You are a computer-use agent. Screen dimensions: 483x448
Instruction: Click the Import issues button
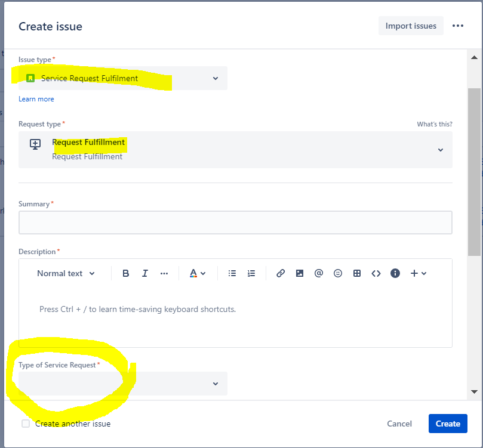click(x=411, y=26)
